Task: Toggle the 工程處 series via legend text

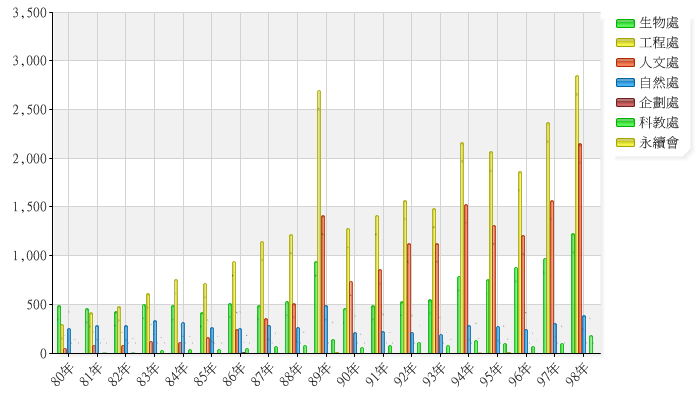Action: (x=660, y=43)
